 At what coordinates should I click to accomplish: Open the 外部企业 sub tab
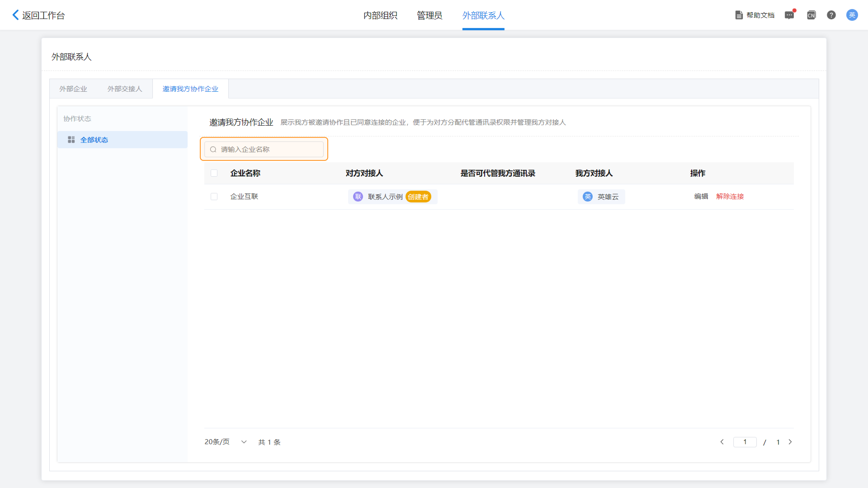point(73,89)
